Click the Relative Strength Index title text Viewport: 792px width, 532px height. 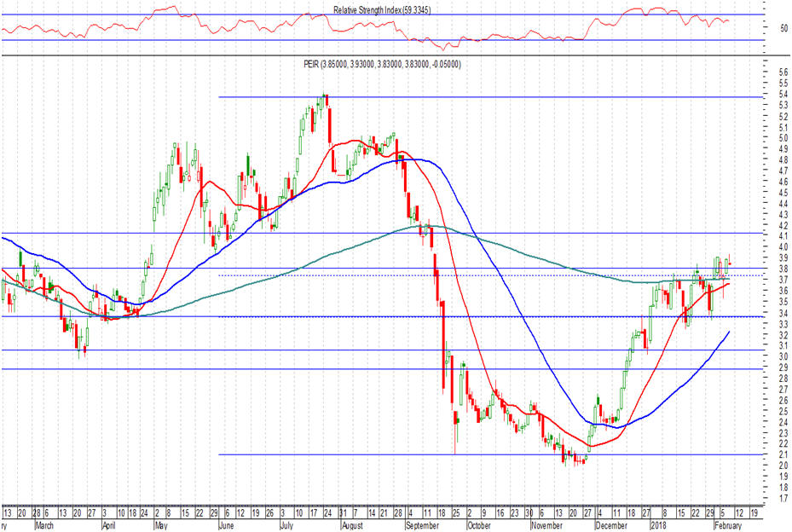tap(382, 9)
